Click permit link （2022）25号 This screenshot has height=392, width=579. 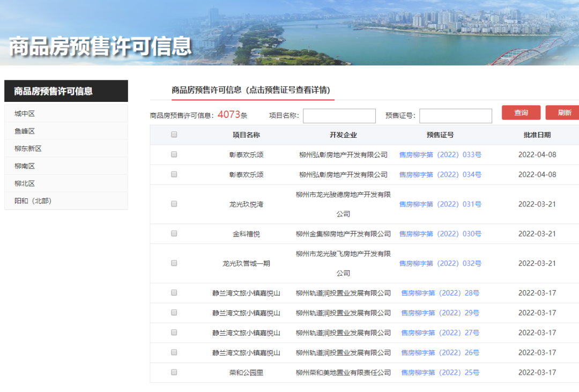(x=440, y=372)
